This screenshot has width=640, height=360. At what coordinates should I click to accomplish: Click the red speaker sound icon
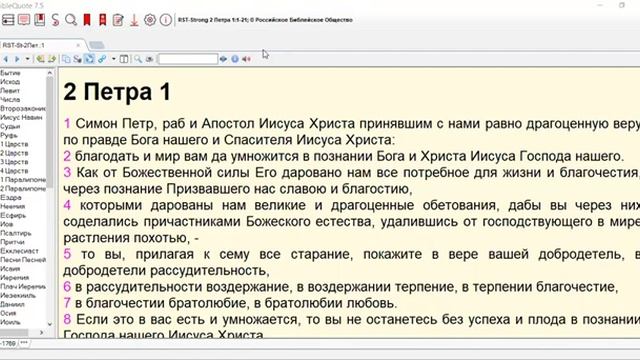pyautogui.click(x=246, y=59)
